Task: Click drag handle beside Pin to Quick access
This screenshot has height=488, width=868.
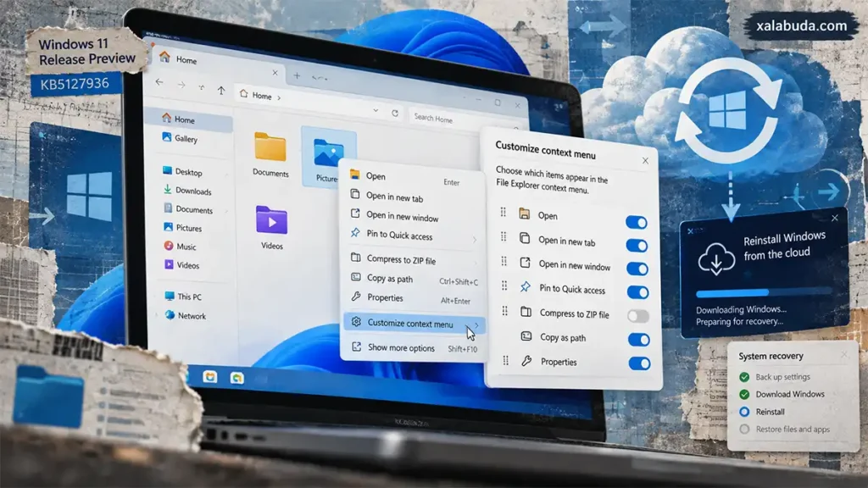Action: click(x=504, y=286)
